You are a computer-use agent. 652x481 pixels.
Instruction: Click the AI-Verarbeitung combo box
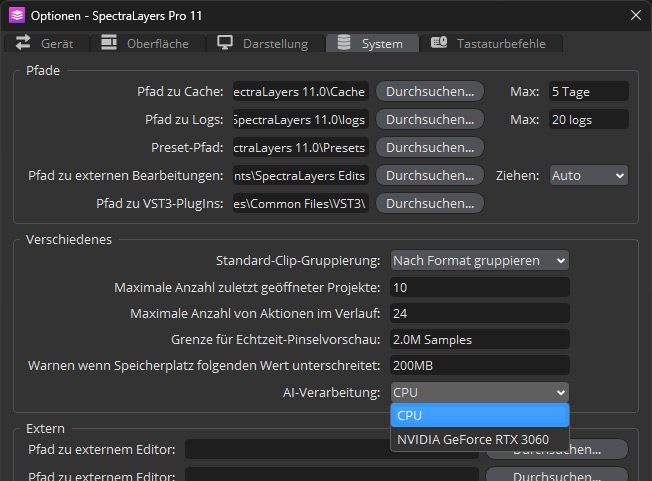[x=479, y=392]
